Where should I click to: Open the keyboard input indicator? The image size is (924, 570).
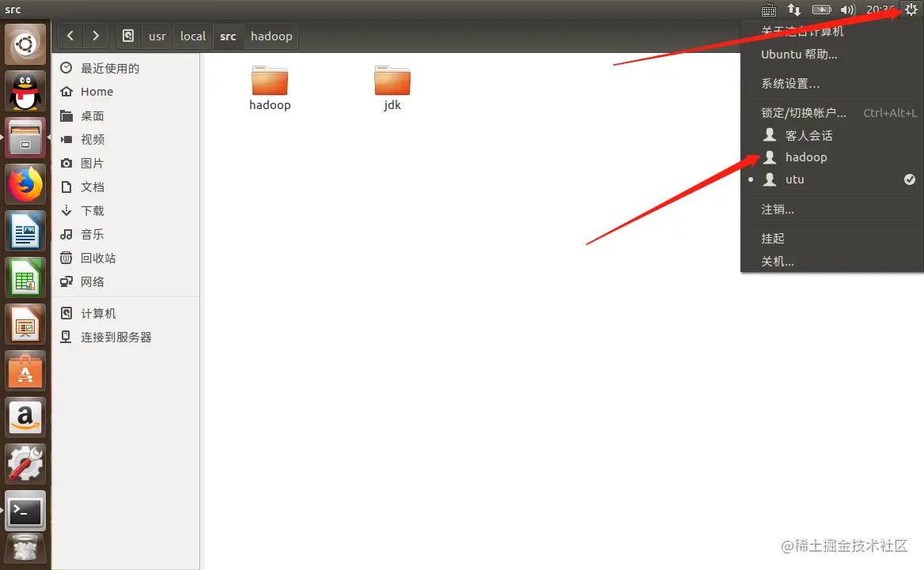769,9
